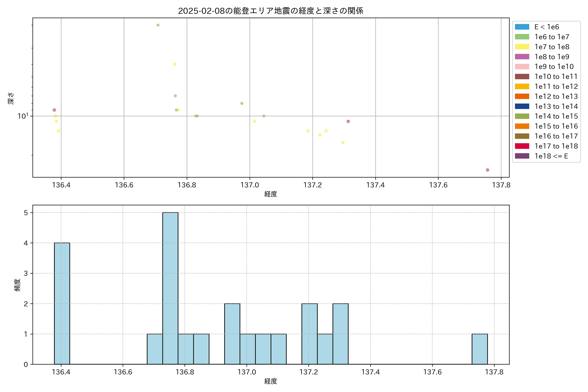Click the purple scatter point near longitude 137.76

coord(488,170)
